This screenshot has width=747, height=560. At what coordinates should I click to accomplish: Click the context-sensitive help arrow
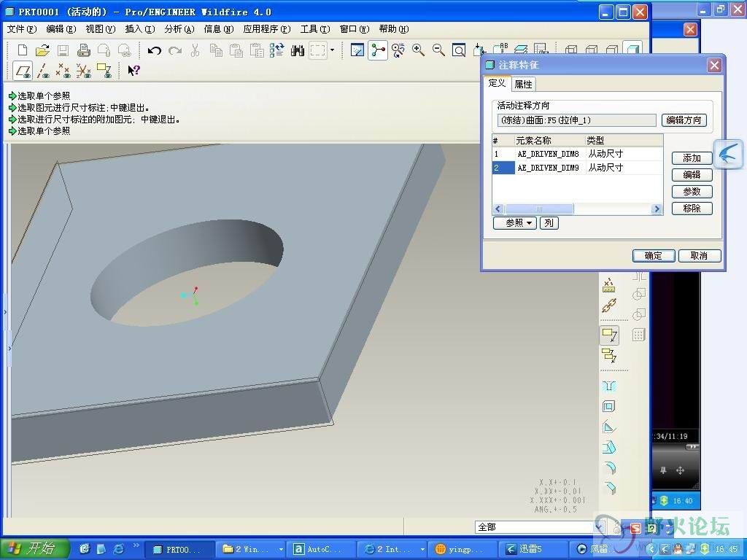pyautogui.click(x=134, y=71)
